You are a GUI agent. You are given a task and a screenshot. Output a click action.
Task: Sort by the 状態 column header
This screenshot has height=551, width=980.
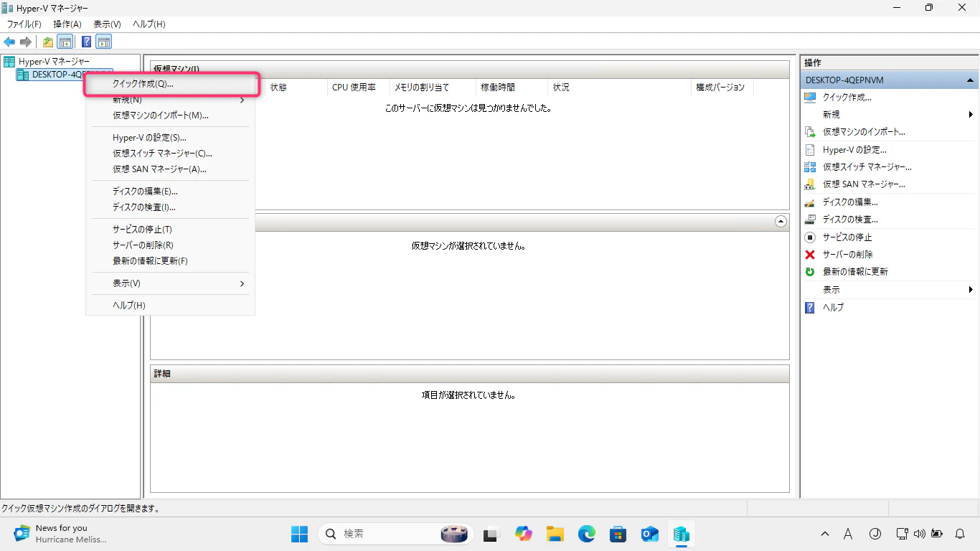coord(295,88)
